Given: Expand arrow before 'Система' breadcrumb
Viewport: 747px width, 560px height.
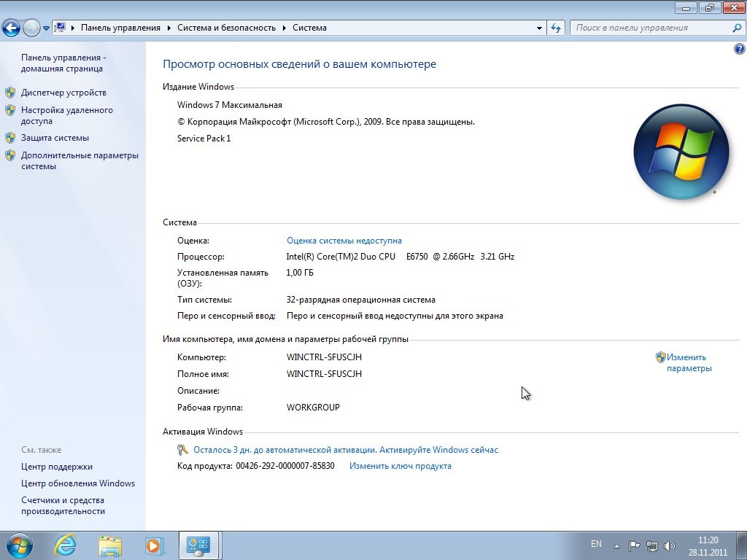Looking at the screenshot, I should click(x=285, y=28).
